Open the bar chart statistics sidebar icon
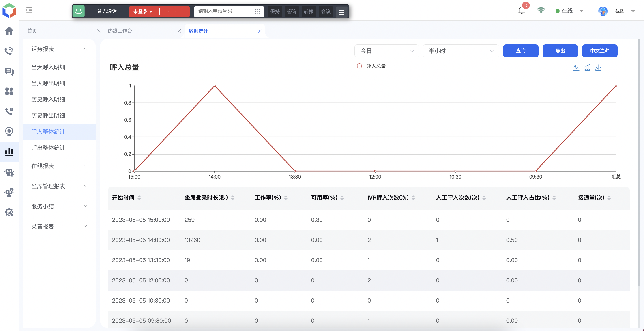 (9, 151)
